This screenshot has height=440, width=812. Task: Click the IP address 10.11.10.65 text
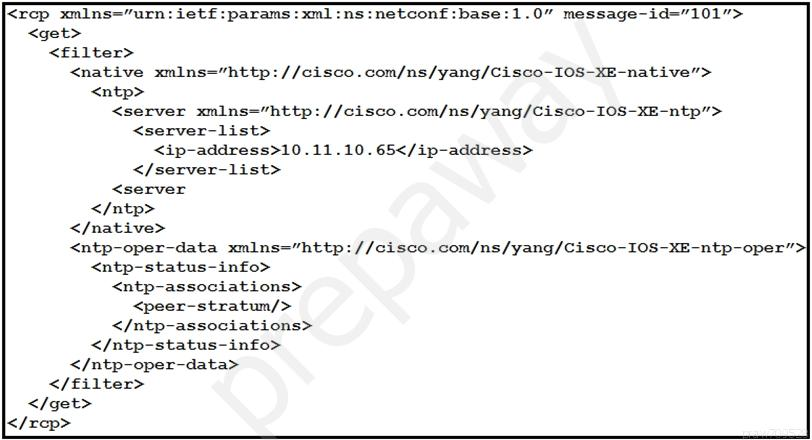click(338, 151)
